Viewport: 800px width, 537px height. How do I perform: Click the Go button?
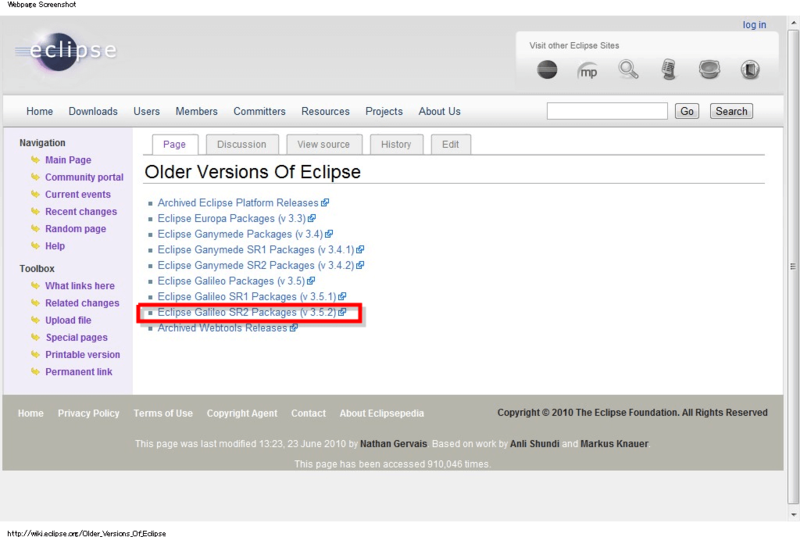click(687, 111)
